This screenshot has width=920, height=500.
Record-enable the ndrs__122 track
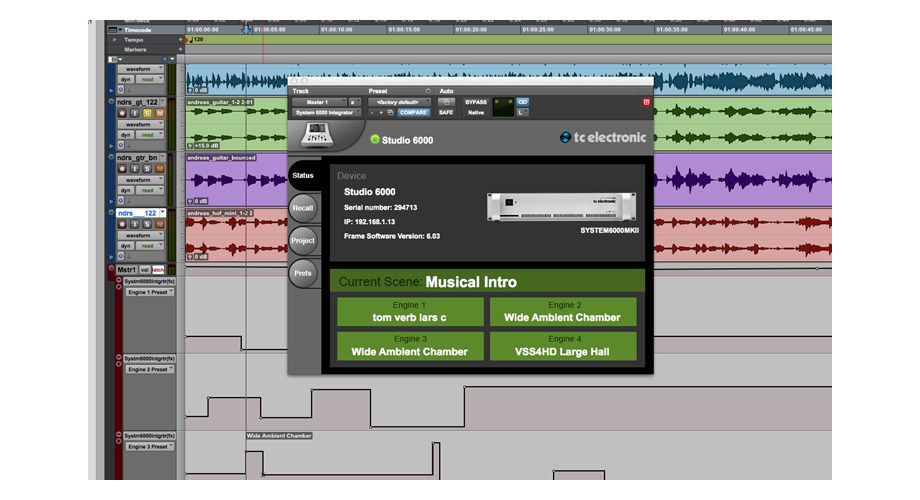point(122,224)
